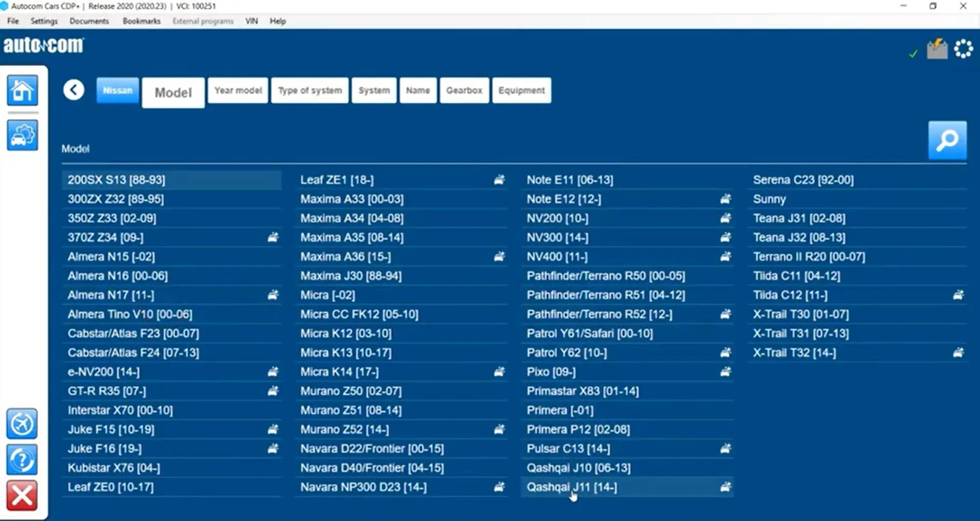Click the car icon beside GT-R R35
980x521 pixels.
[x=273, y=391]
